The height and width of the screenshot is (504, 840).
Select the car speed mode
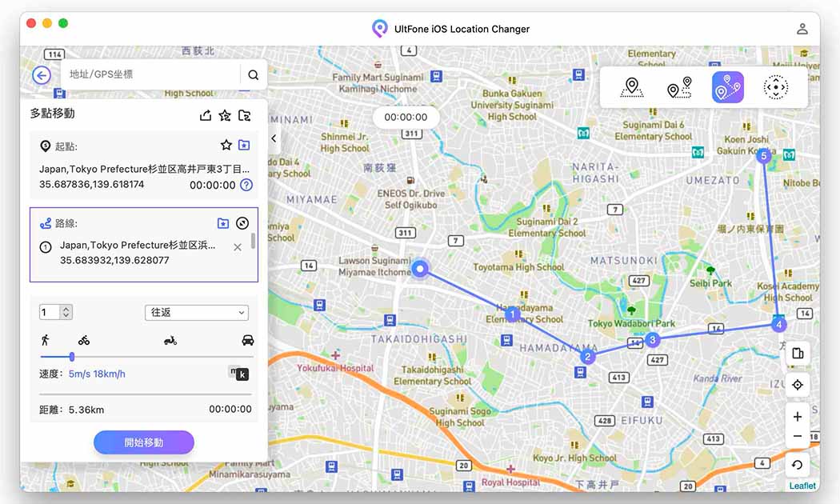(248, 340)
